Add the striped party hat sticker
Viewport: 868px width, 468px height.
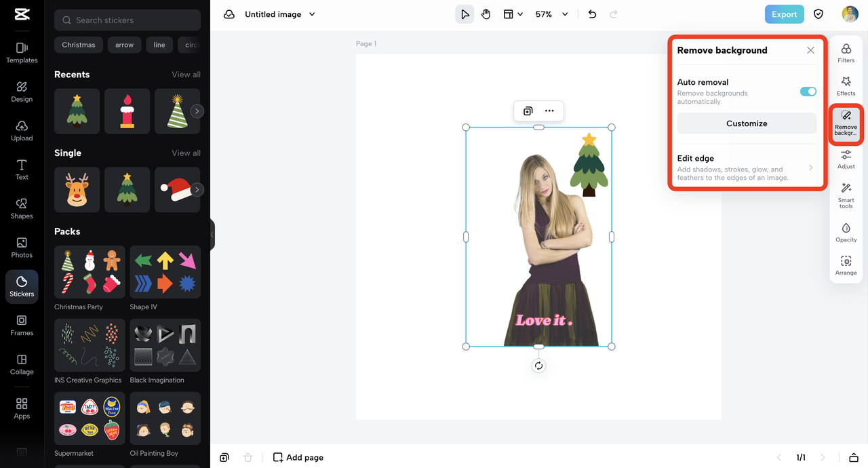[x=177, y=111]
